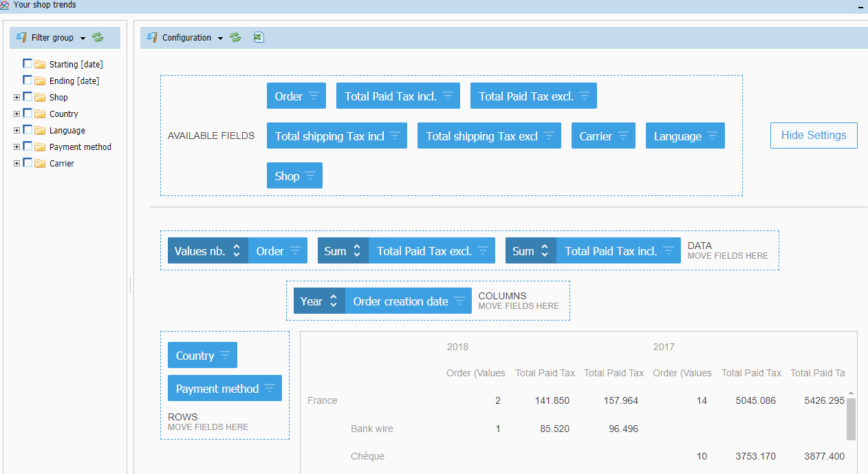Check the Starting [date] filter checkbox

coord(28,63)
